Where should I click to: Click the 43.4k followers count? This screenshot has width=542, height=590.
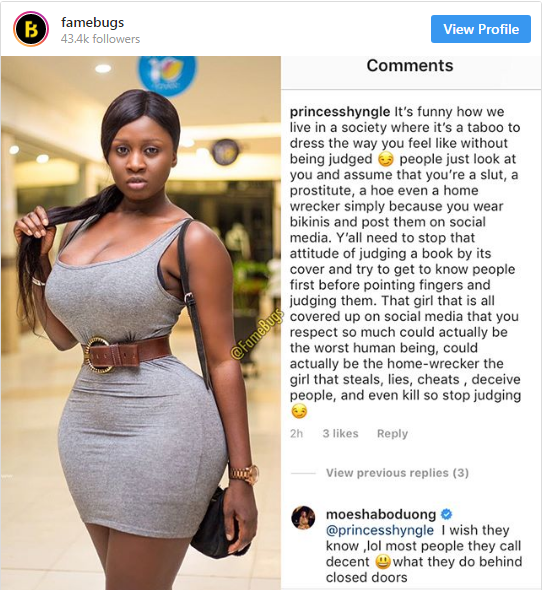pyautogui.click(x=100, y=39)
